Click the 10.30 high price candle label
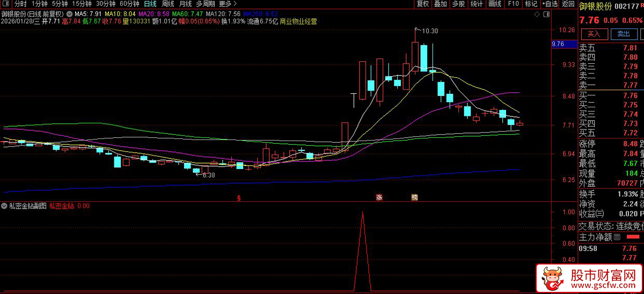 pos(430,31)
